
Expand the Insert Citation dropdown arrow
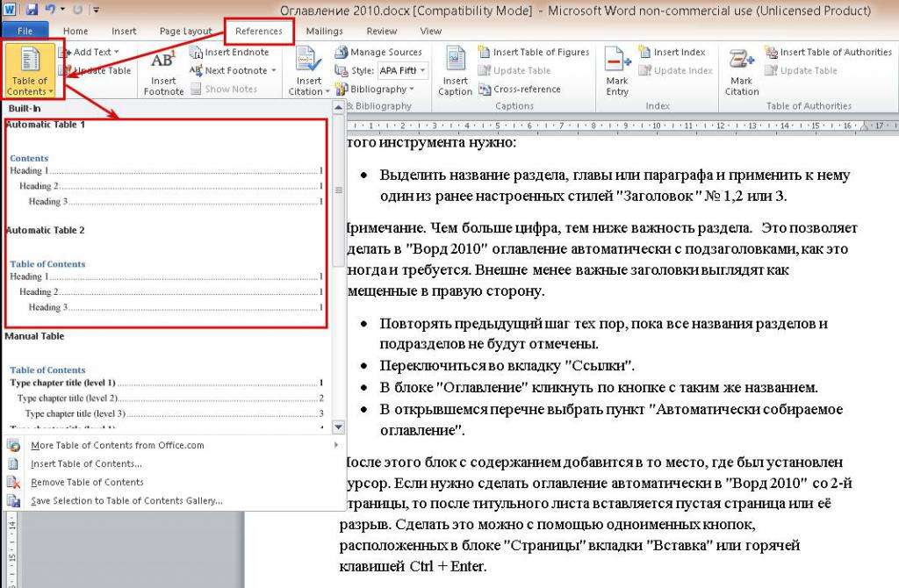[x=327, y=91]
